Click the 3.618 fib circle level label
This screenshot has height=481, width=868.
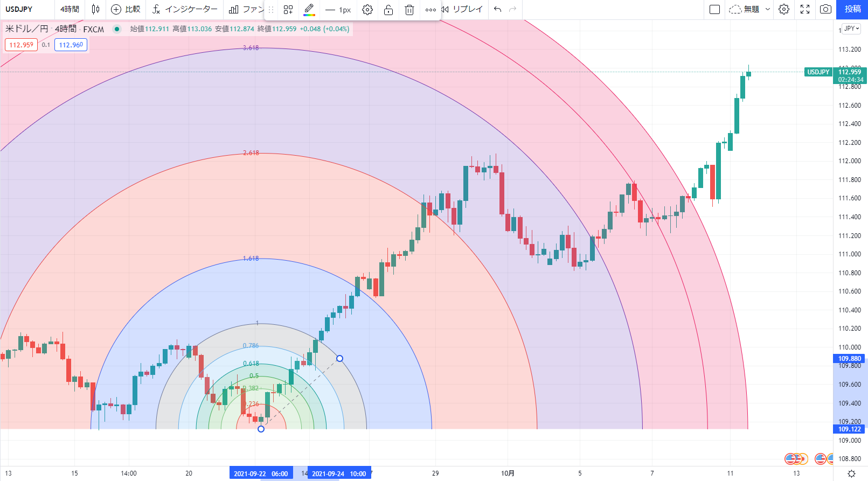tap(251, 48)
